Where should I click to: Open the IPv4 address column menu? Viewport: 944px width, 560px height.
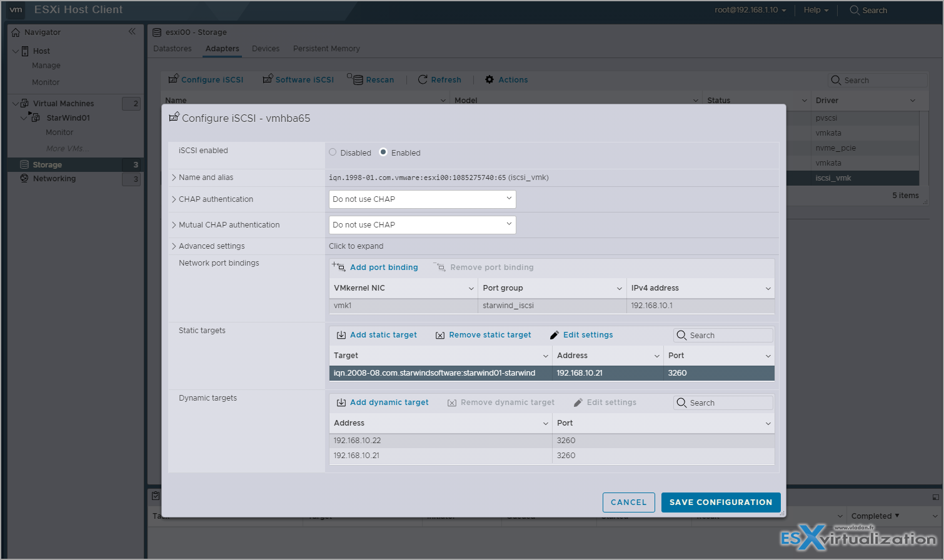click(x=768, y=288)
